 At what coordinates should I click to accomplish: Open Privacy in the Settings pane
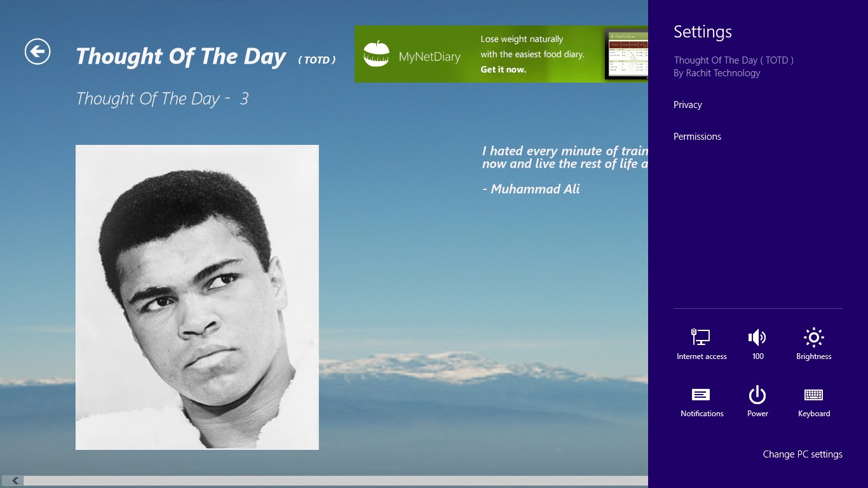(688, 105)
